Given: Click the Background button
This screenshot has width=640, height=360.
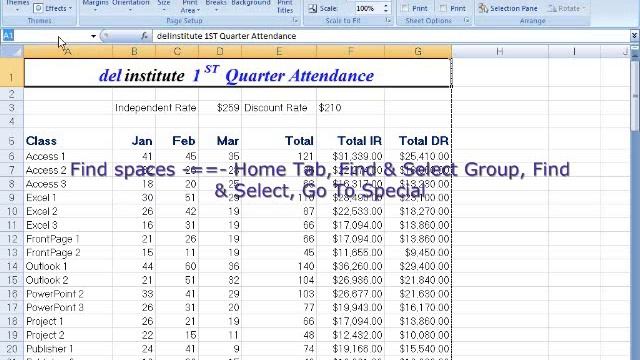Looking at the screenshot, I should [x=251, y=3].
